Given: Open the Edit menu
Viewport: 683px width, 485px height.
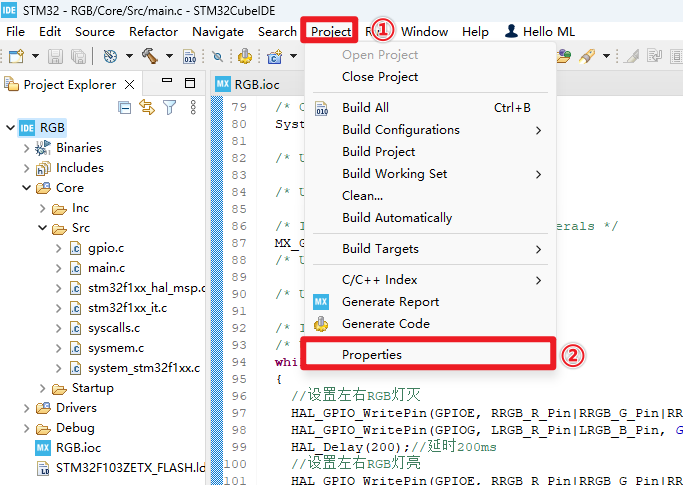Looking at the screenshot, I should click(50, 32).
